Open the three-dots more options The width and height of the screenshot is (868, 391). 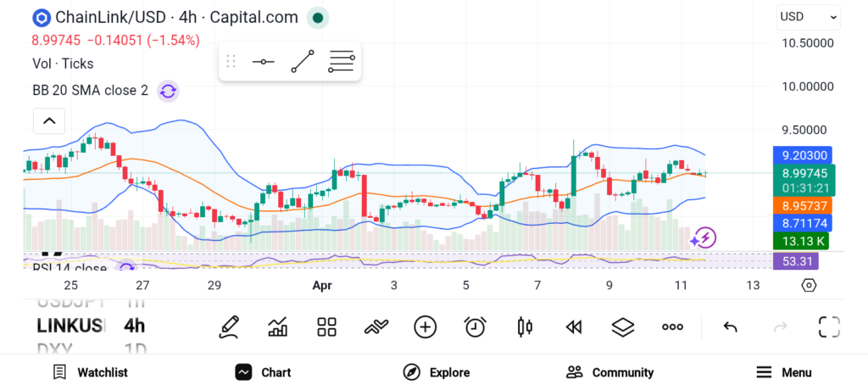click(672, 327)
